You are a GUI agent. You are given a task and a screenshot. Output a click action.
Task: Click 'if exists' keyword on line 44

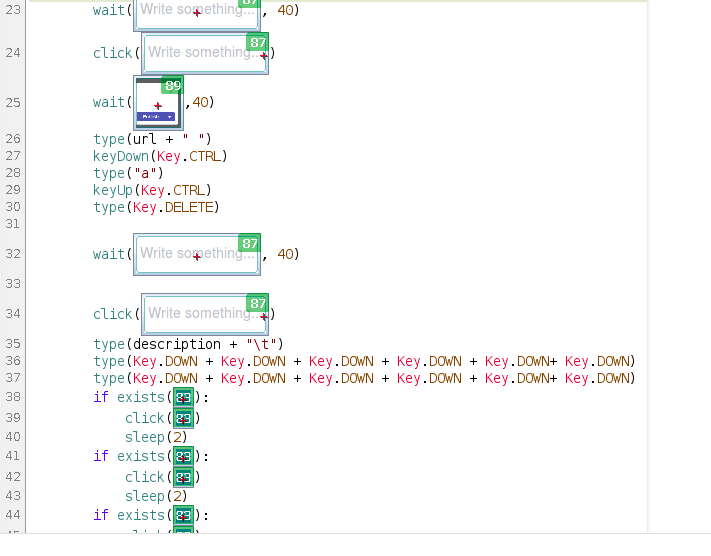129,515
